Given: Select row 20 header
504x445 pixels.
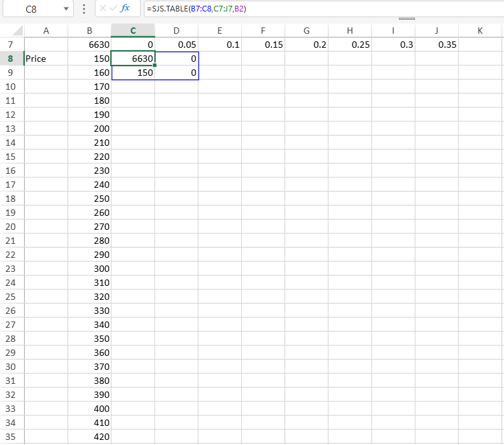Looking at the screenshot, I should 12,227.
